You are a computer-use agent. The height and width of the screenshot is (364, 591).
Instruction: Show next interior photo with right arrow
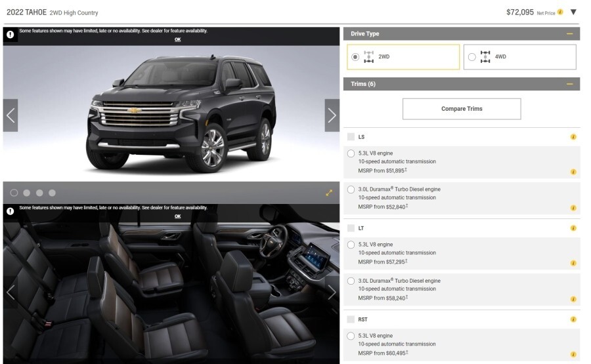coord(332,293)
